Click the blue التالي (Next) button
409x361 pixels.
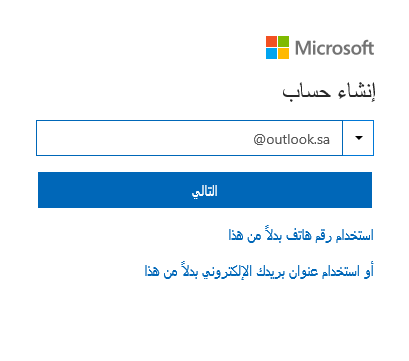(205, 190)
